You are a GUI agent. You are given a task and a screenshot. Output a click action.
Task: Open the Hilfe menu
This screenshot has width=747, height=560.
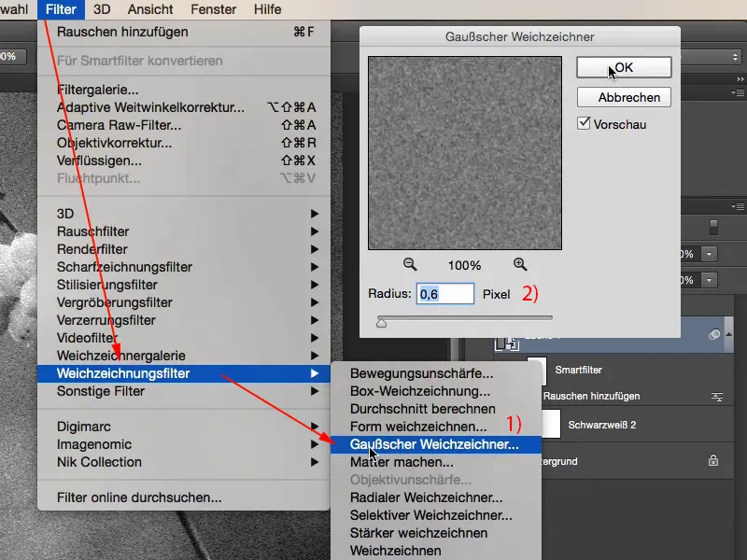[x=267, y=9]
